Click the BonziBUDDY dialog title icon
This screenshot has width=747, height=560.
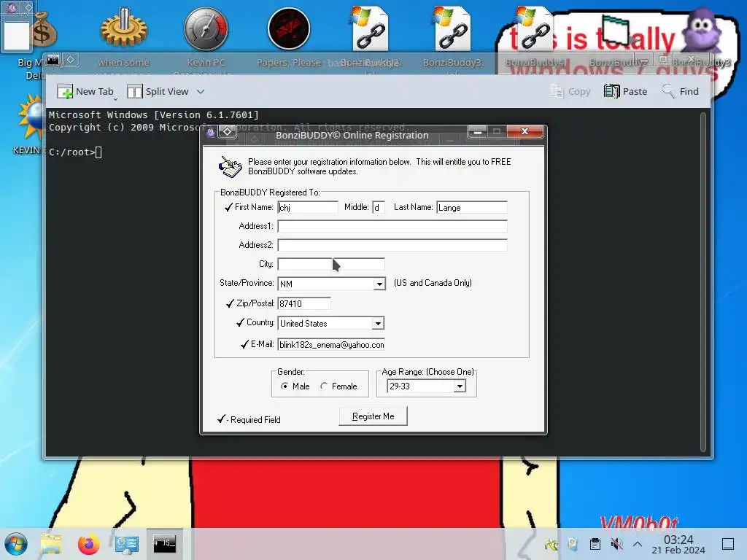tap(211, 133)
